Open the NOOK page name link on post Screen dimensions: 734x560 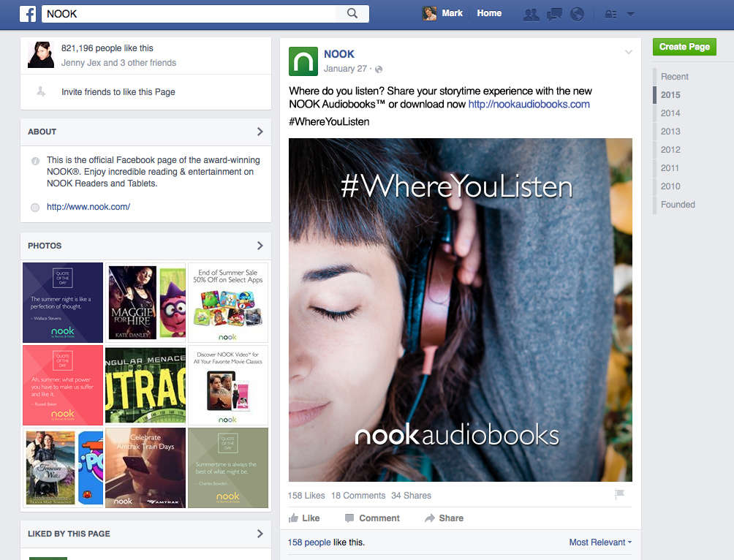[x=339, y=54]
